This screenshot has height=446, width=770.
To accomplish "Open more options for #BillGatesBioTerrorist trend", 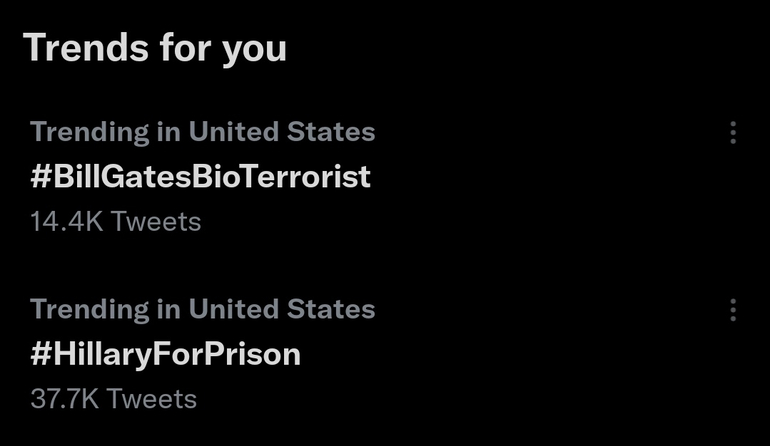I will 733,133.
